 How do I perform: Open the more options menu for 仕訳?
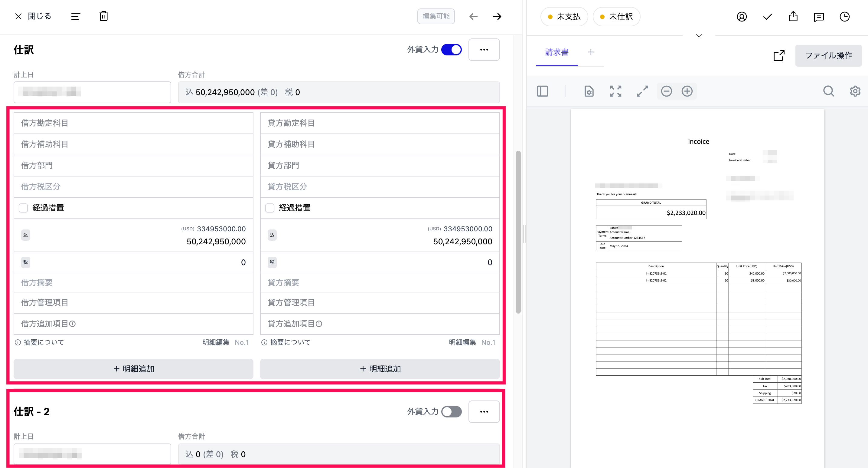tap(484, 50)
